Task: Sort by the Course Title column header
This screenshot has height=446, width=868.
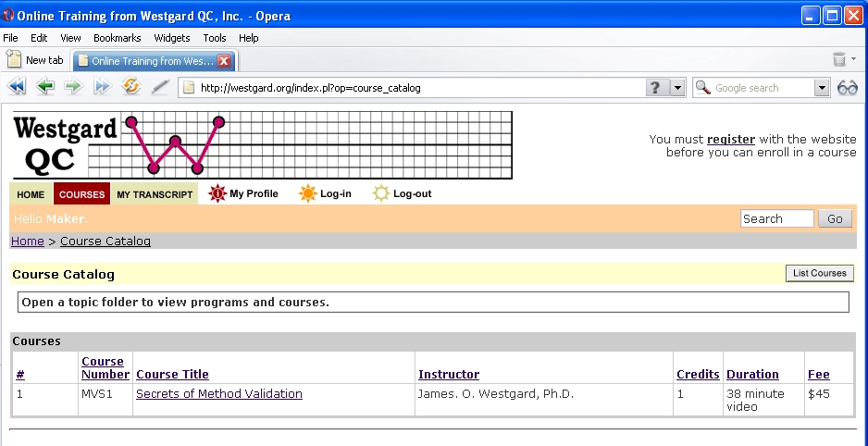Action: pos(172,375)
